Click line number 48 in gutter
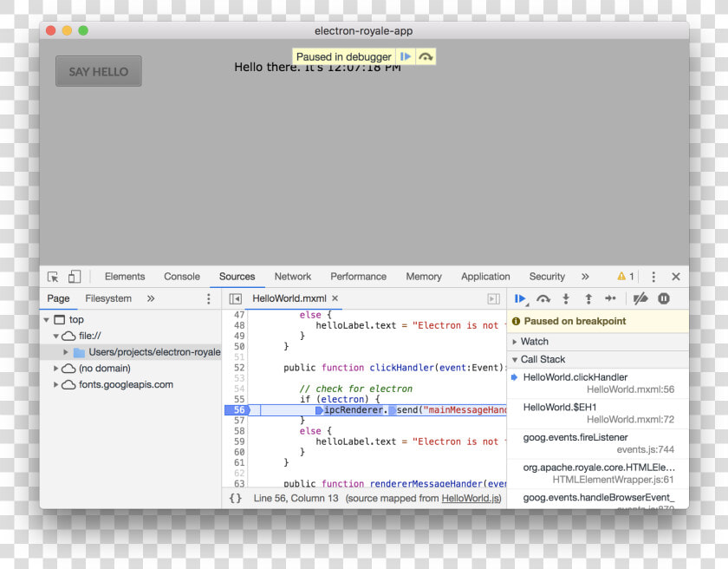This screenshot has height=569, width=728. [x=239, y=325]
